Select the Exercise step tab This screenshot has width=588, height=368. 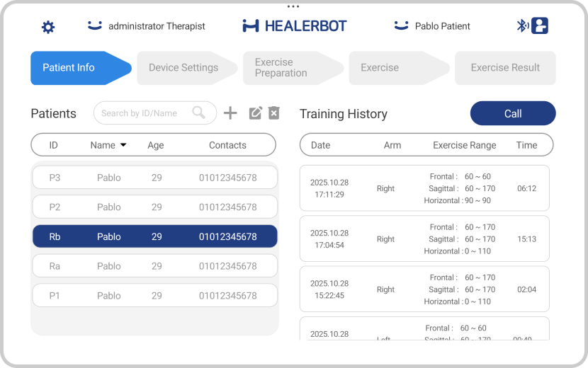click(399, 68)
